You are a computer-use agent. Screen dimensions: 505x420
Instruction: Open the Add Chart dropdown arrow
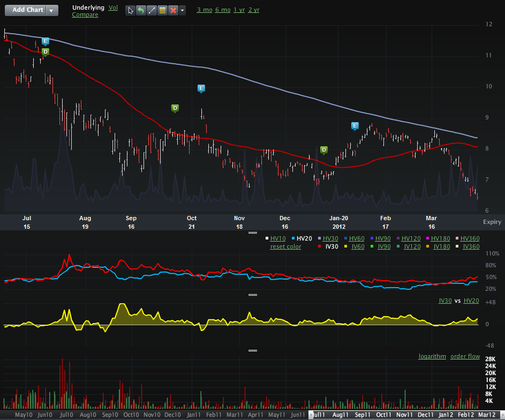point(51,10)
